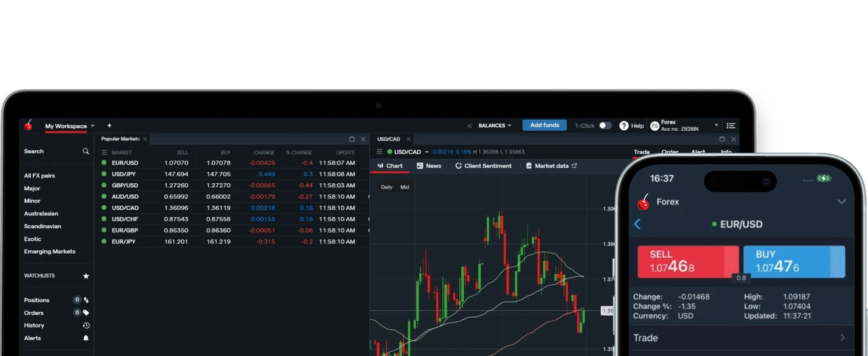
Task: Click the search magnifier icon in sidebar
Action: pos(86,151)
